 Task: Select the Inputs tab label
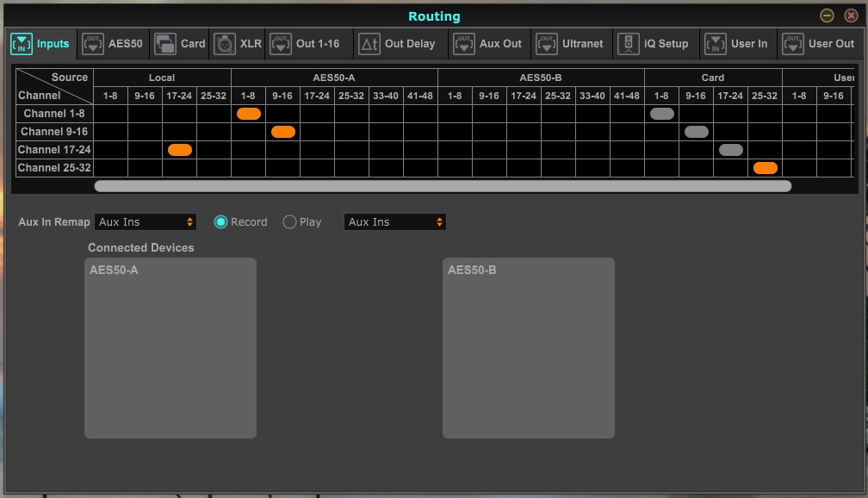[x=53, y=44]
